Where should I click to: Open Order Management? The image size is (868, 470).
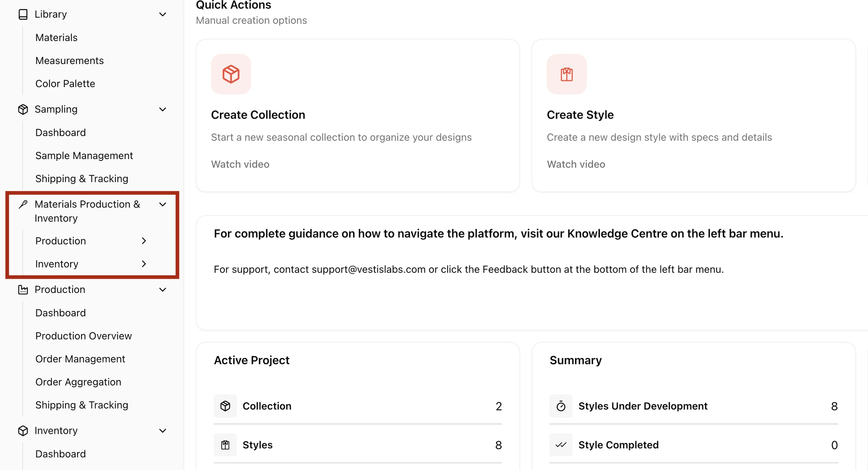coord(80,359)
